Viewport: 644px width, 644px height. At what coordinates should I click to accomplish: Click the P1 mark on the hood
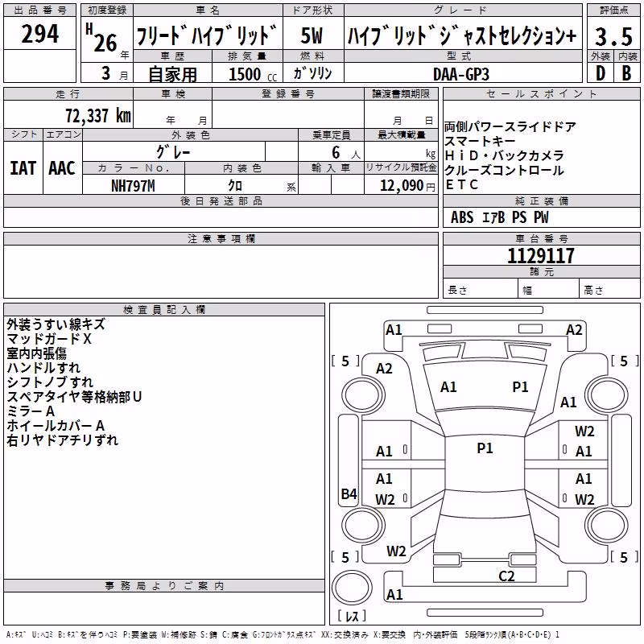click(520, 387)
